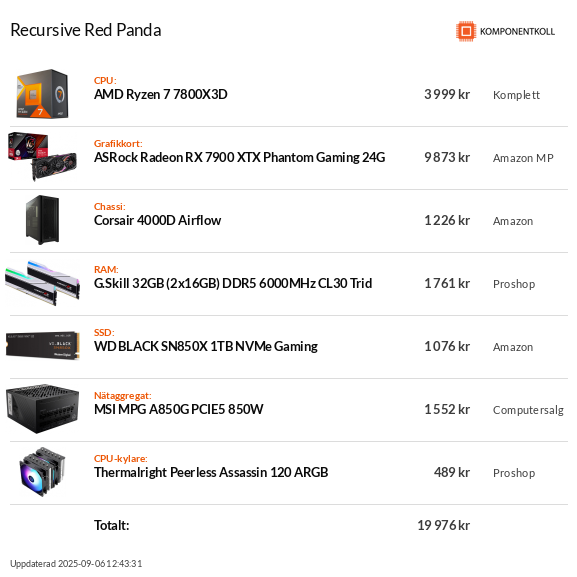Click the Computersalg store name
The height and width of the screenshot is (577, 577).
(528, 410)
